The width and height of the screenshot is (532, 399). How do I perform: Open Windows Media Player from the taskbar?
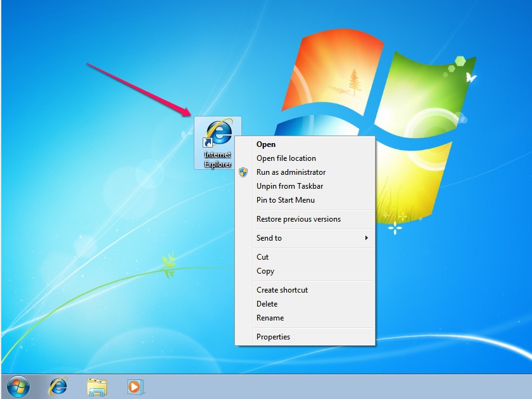pos(136,387)
